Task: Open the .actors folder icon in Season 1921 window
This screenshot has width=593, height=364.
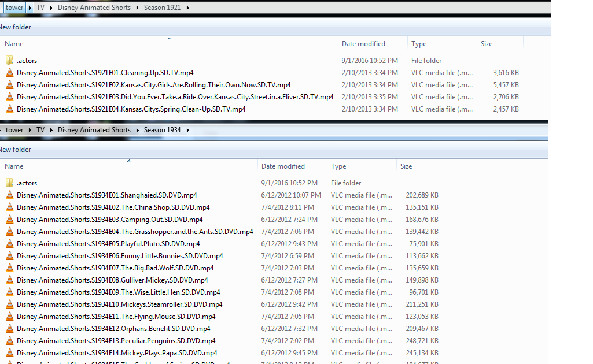Action: click(10, 61)
